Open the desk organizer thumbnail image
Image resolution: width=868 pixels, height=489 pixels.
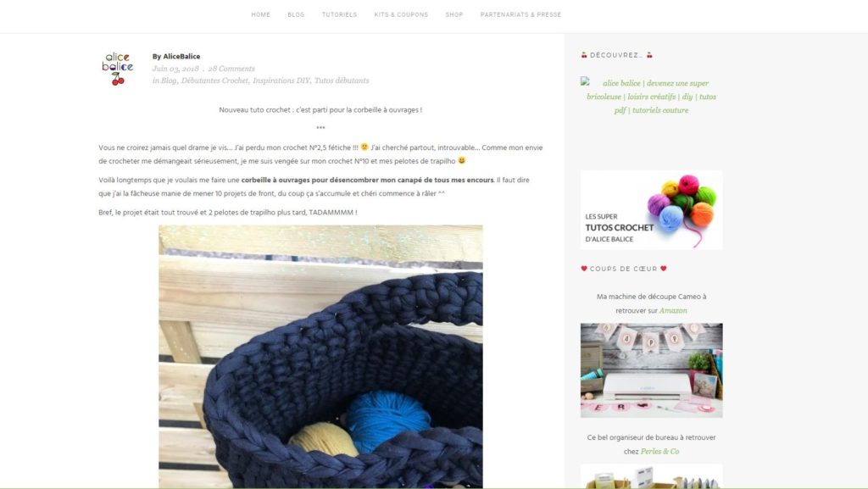651,476
